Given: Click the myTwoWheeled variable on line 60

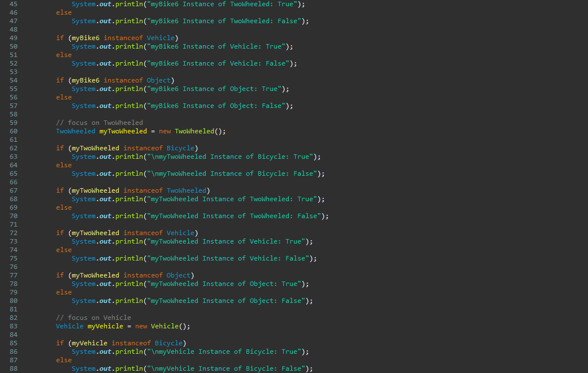Looking at the screenshot, I should (x=123, y=131).
